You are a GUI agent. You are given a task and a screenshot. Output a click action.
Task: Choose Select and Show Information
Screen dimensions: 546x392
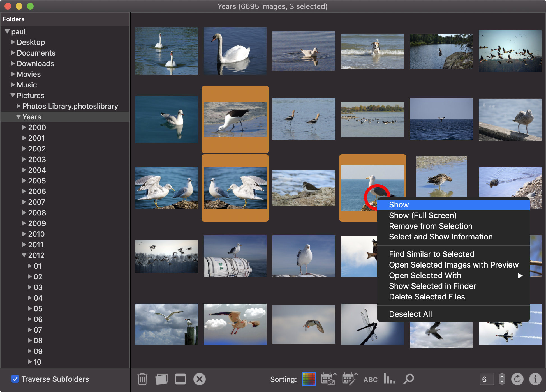pos(453,237)
